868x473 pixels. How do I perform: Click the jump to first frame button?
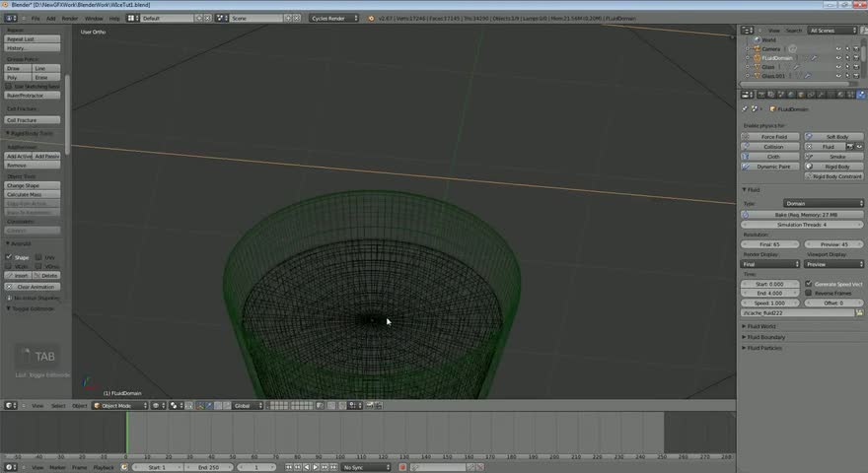[x=289, y=467]
